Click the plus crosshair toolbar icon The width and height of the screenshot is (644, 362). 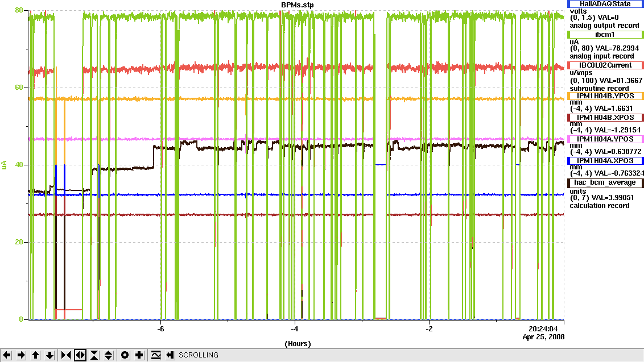click(x=139, y=355)
